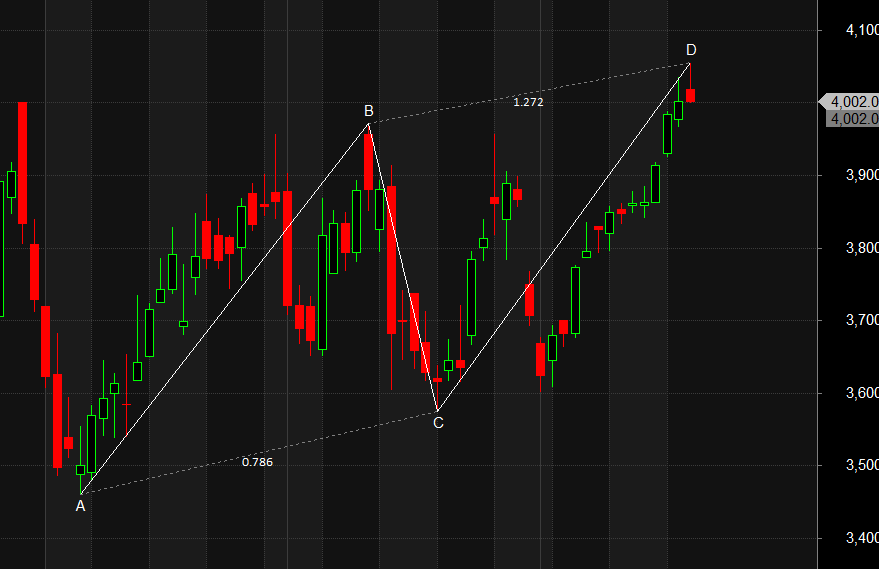Image resolution: width=879 pixels, height=569 pixels.
Task: Click the C pivot label
Action: [438, 423]
